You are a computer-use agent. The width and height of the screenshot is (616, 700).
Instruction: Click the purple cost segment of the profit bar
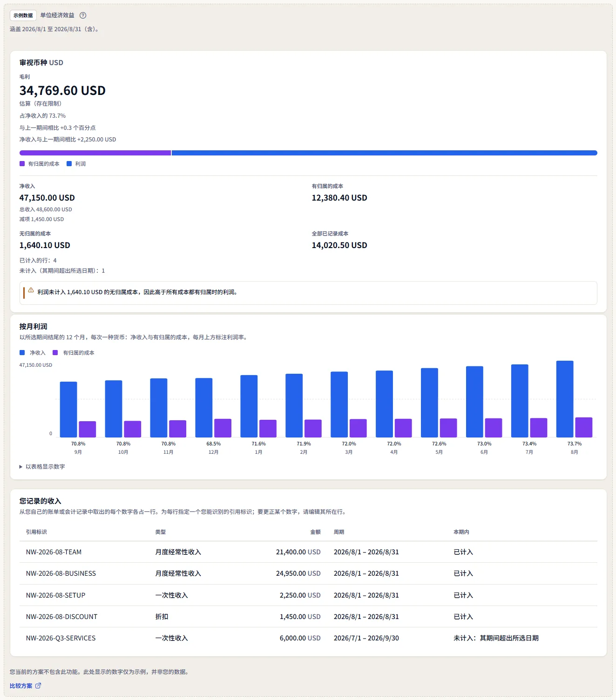[x=95, y=153]
